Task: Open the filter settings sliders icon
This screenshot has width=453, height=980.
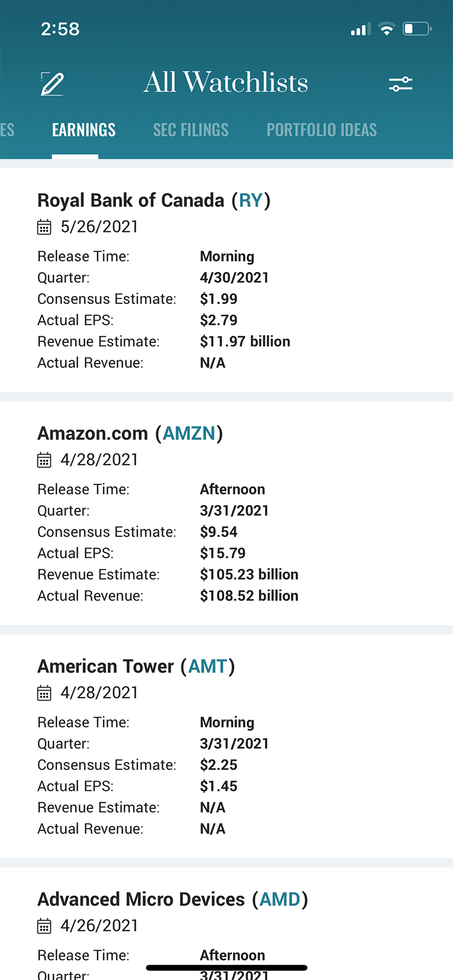Action: point(400,84)
